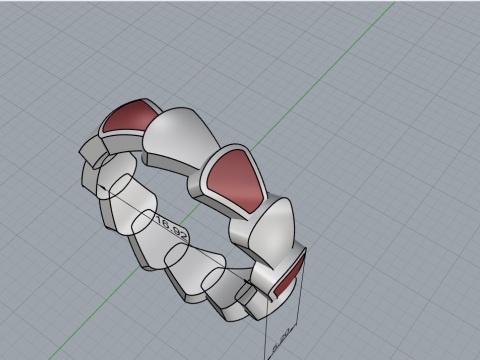This screenshot has width=480, height=360.
Task: Select the 16.92 diameter dimension text
Action: click(172, 228)
